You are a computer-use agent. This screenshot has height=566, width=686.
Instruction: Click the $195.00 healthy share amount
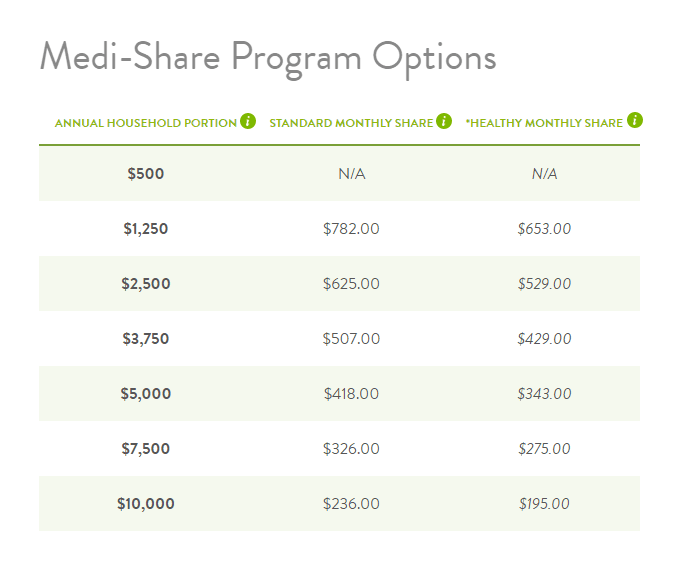pos(544,504)
